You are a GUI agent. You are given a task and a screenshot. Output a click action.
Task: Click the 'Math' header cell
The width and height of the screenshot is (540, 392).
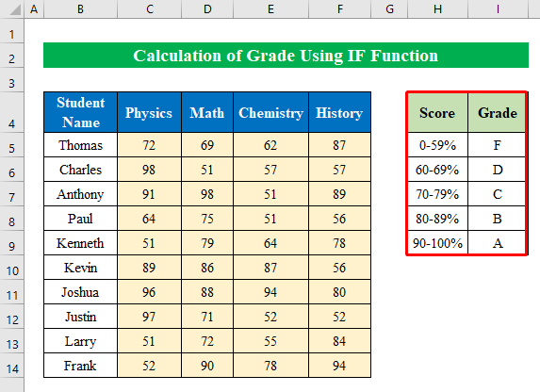[x=207, y=112]
